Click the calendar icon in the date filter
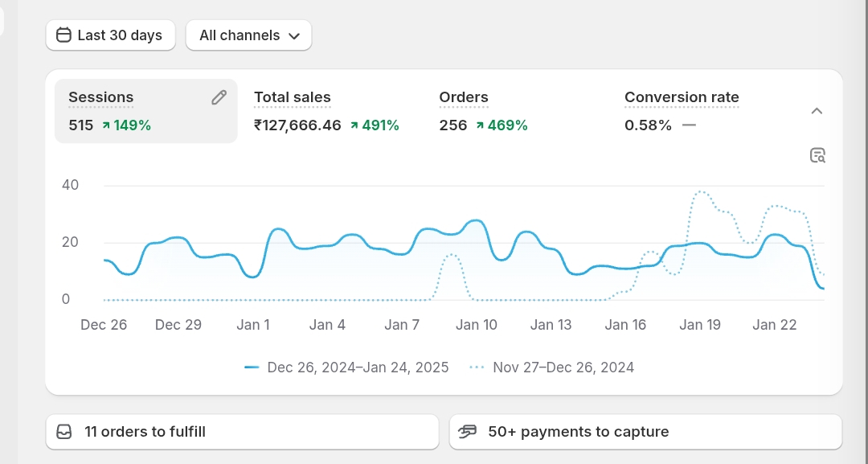 pos(63,35)
